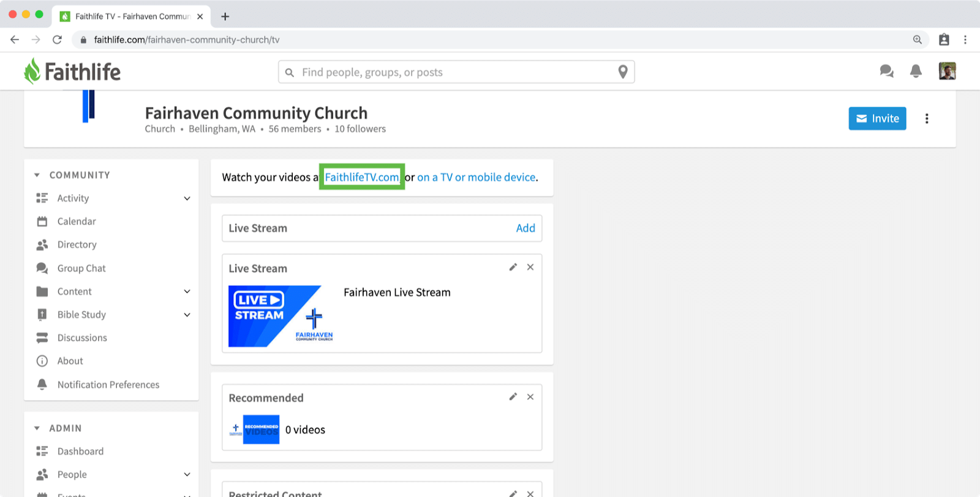Image resolution: width=980 pixels, height=497 pixels.
Task: Click the browser forward arrow
Action: click(x=36, y=40)
